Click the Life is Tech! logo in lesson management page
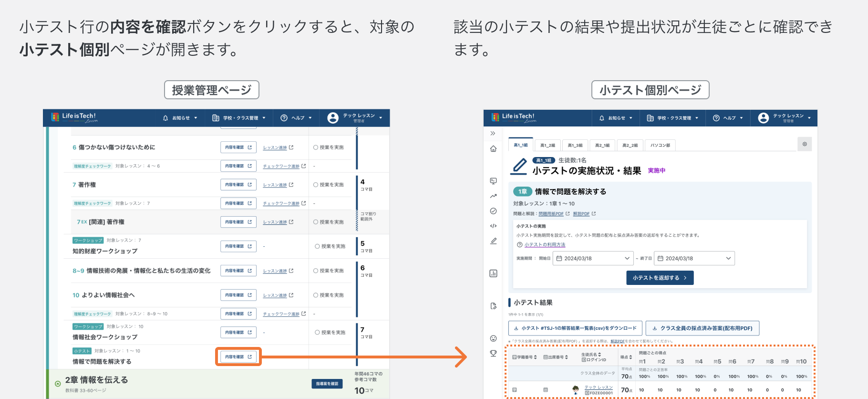Image resolution: width=868 pixels, height=399 pixels. (x=74, y=117)
